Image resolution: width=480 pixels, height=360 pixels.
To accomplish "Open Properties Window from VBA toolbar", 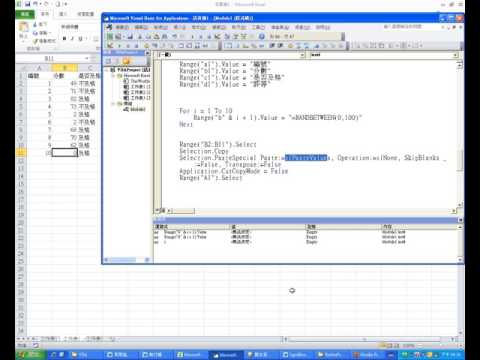I will click(x=236, y=36).
